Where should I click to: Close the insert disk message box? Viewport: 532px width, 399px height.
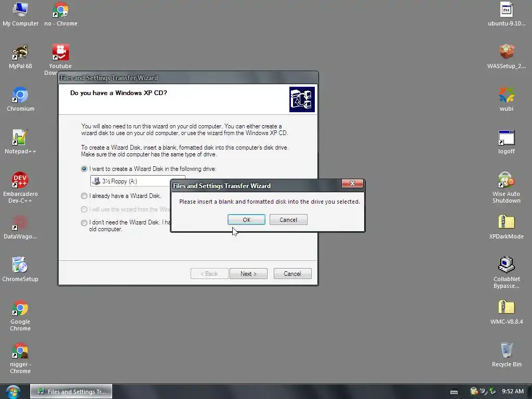[352, 183]
